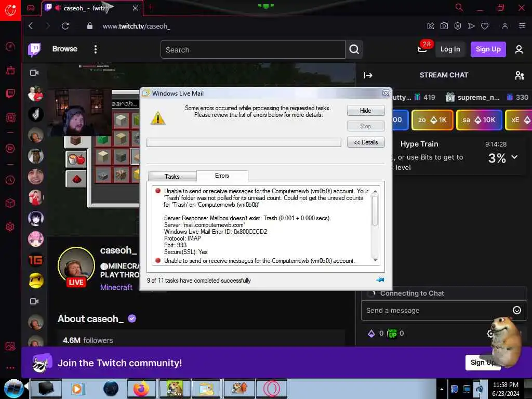The width and height of the screenshot is (532, 399).
Task: Click the progress bar in Live Mail dialog
Action: coord(244,142)
